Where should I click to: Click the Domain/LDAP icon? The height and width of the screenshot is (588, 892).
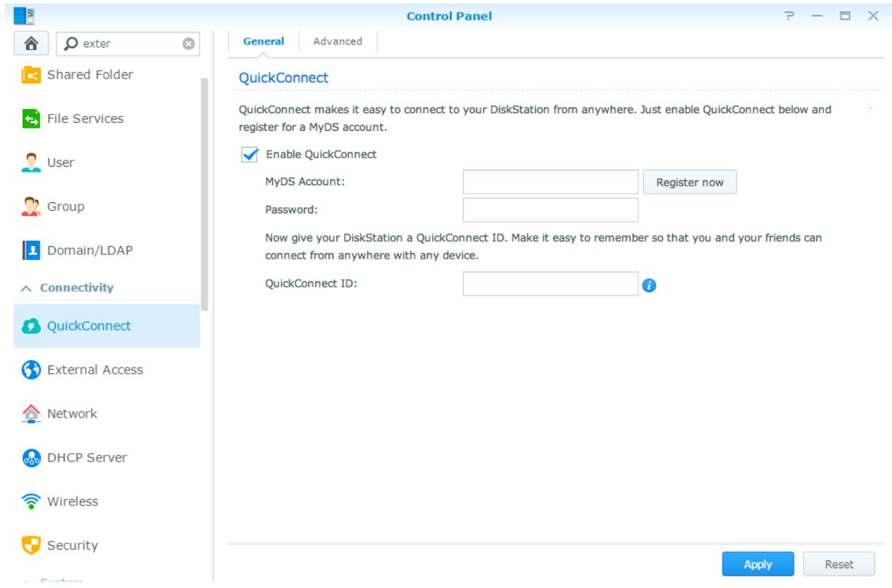32,250
